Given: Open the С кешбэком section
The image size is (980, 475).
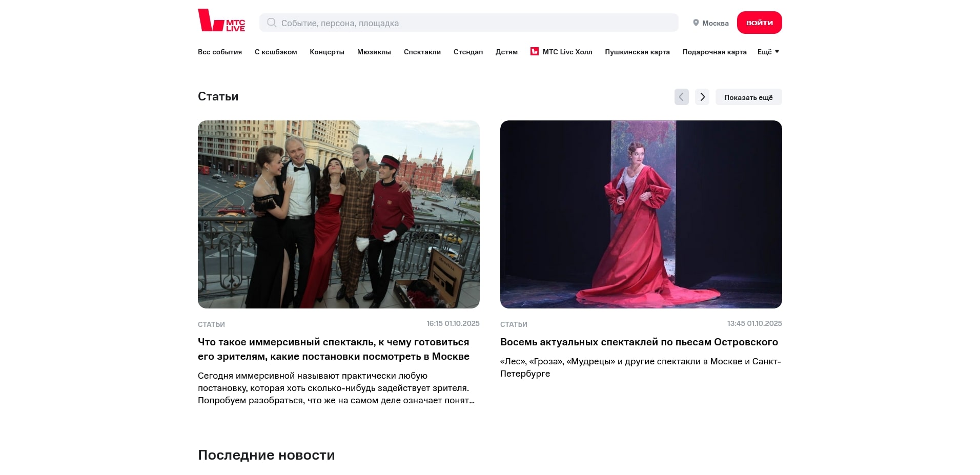Looking at the screenshot, I should (x=276, y=52).
